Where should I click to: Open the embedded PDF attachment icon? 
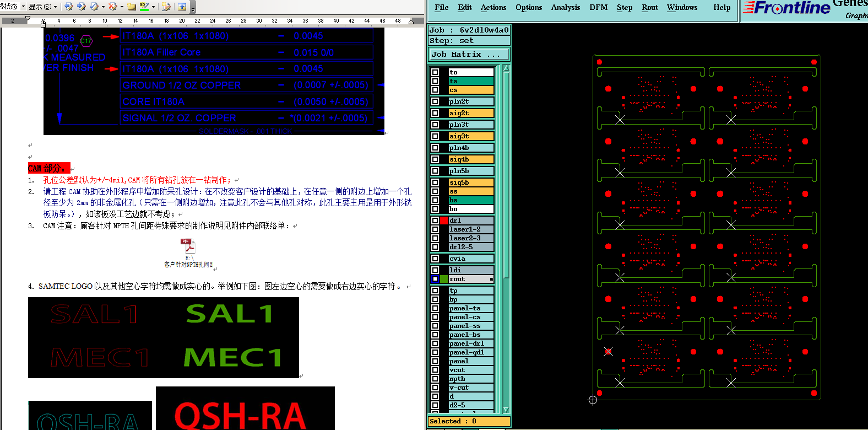click(x=188, y=246)
